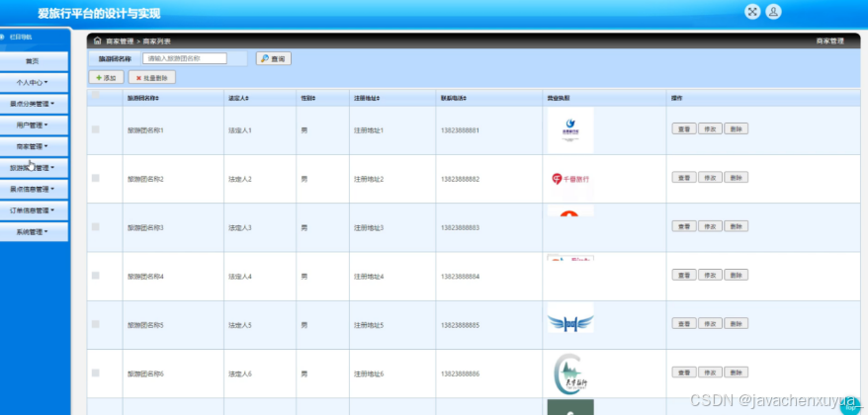Check the checkbox for 旅游团名称2 row

(96, 178)
